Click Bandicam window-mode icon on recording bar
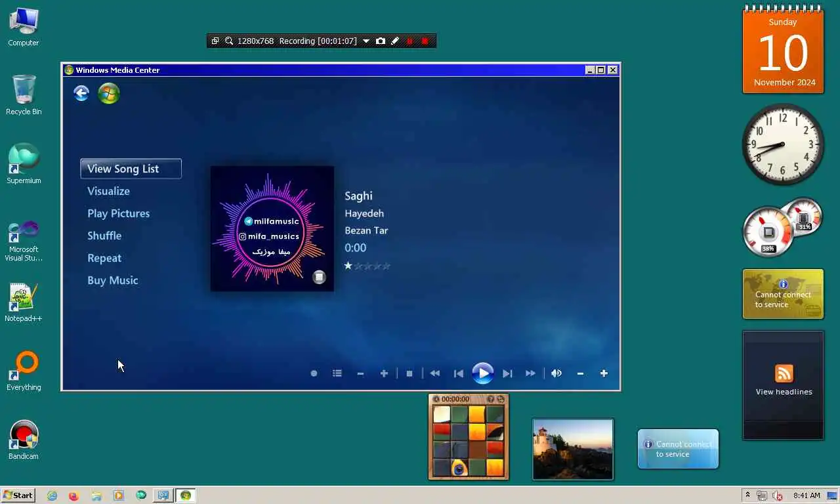Viewport: 840px width, 504px height. click(x=215, y=41)
